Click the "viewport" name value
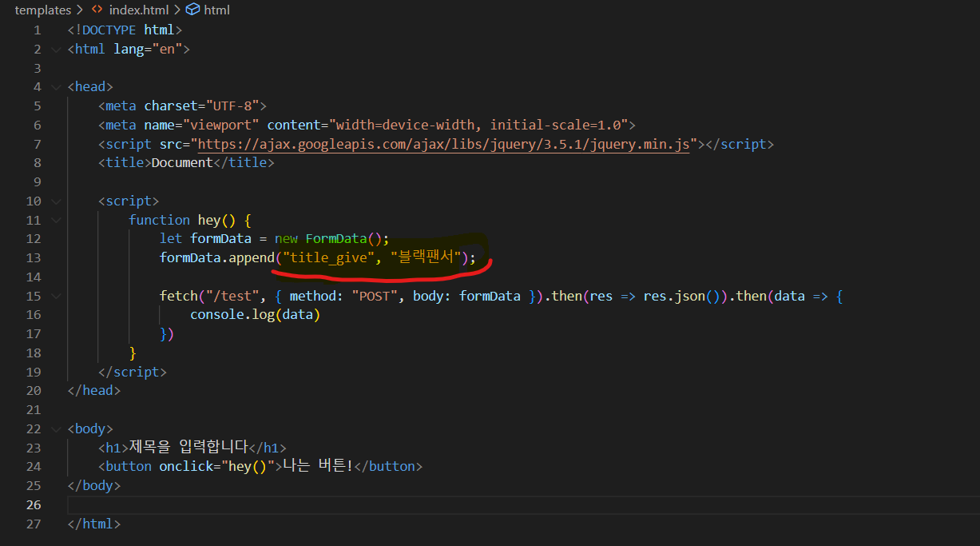 click(220, 125)
